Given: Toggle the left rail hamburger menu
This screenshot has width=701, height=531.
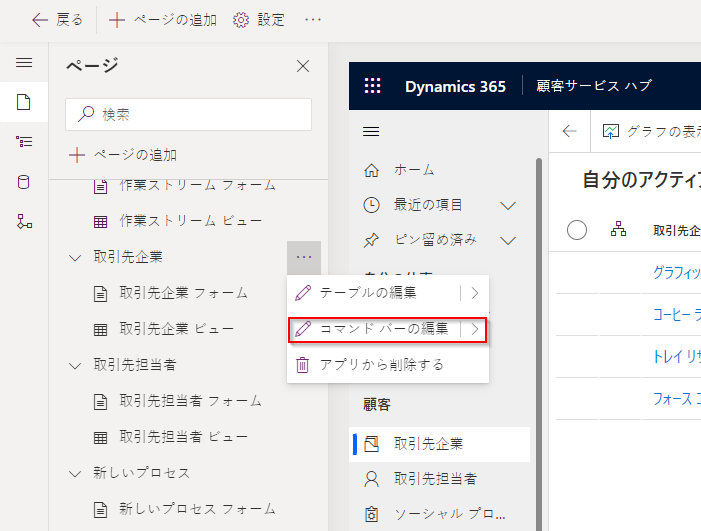Looking at the screenshot, I should pyautogui.click(x=24, y=63).
